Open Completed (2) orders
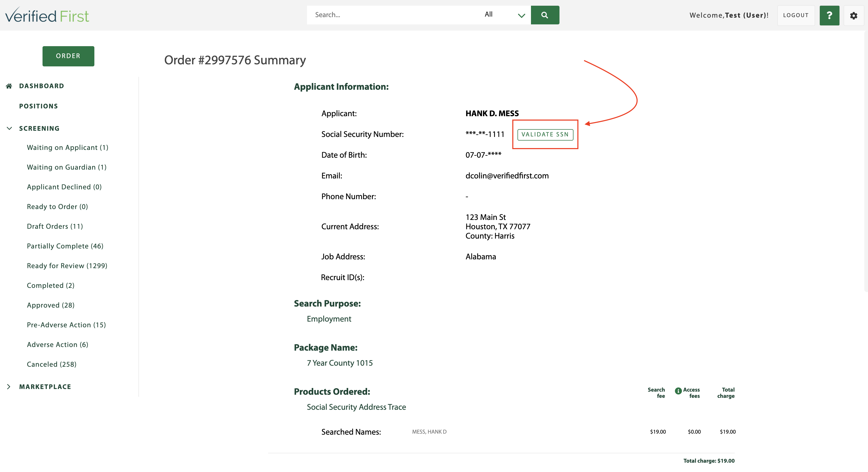Image resolution: width=868 pixels, height=472 pixels. pyautogui.click(x=51, y=286)
